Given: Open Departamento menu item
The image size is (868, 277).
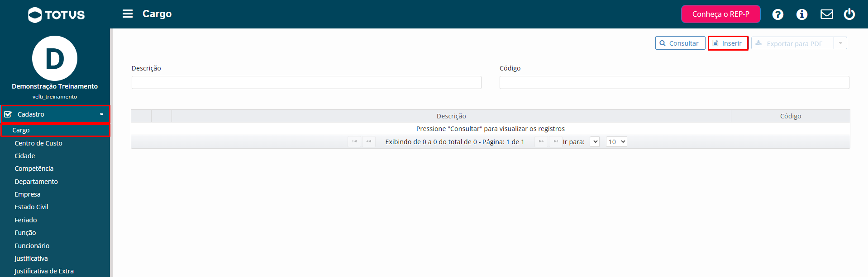Looking at the screenshot, I should point(36,182).
